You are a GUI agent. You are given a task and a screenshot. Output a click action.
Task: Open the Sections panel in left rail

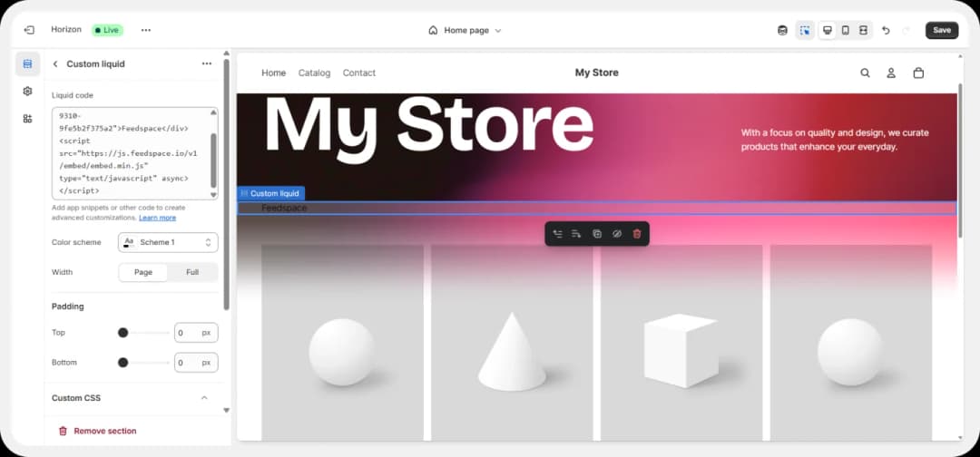[27, 63]
